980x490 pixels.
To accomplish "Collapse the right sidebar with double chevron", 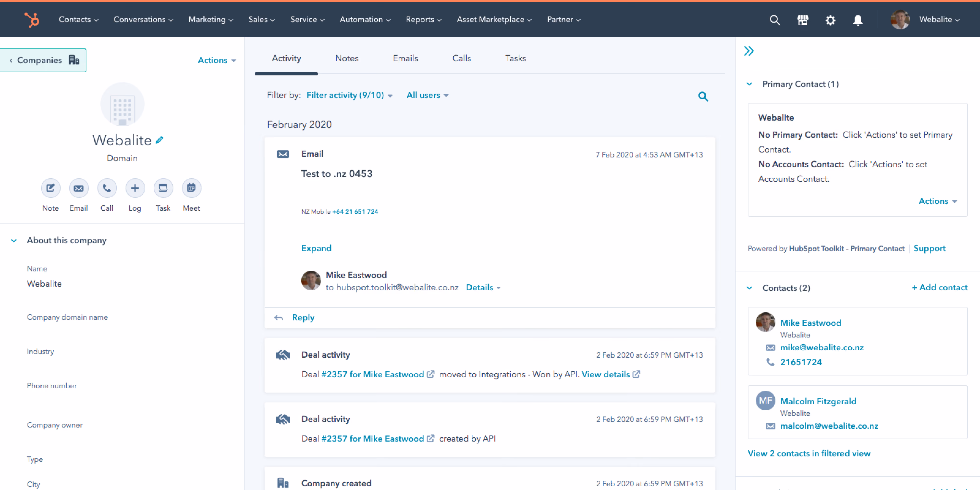I will (x=749, y=51).
